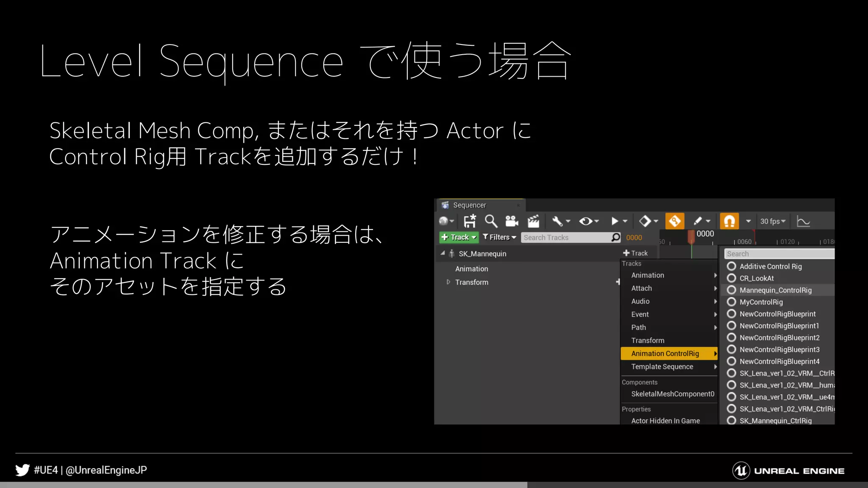Open the Template Sequence submenu
The width and height of the screenshot is (868, 488).
pyautogui.click(x=669, y=366)
